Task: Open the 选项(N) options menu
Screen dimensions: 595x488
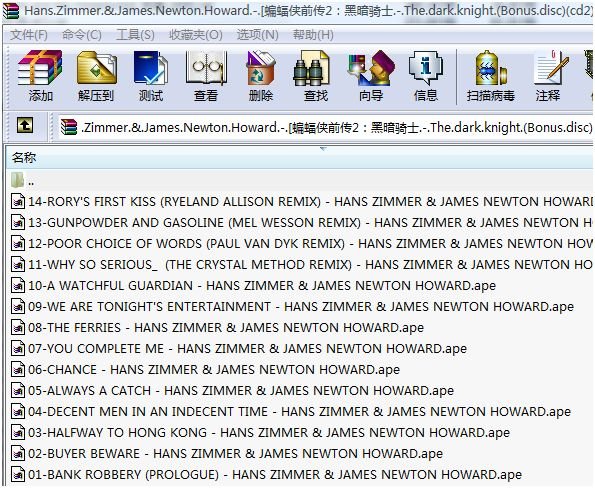Action: coord(258,35)
